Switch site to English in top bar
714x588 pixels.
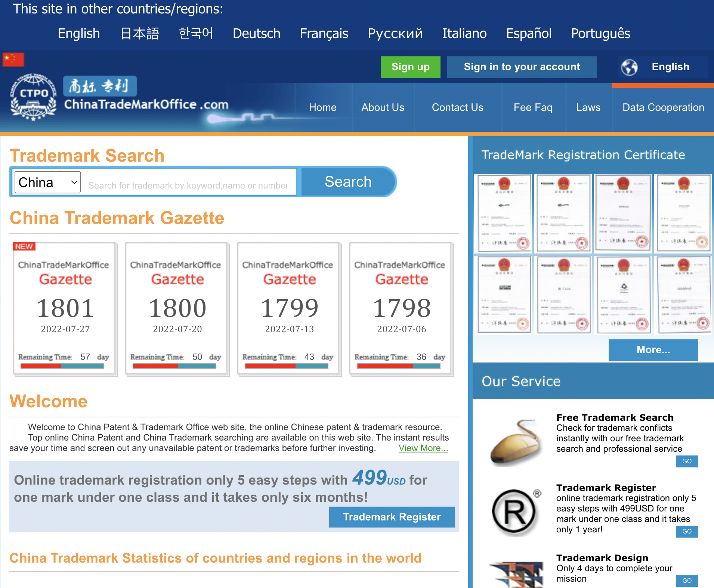coord(79,34)
